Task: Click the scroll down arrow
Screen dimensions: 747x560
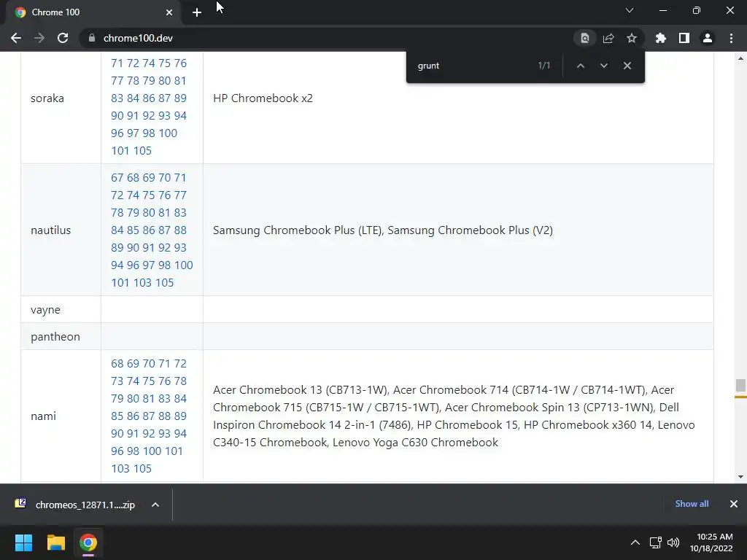Action: coord(740,477)
